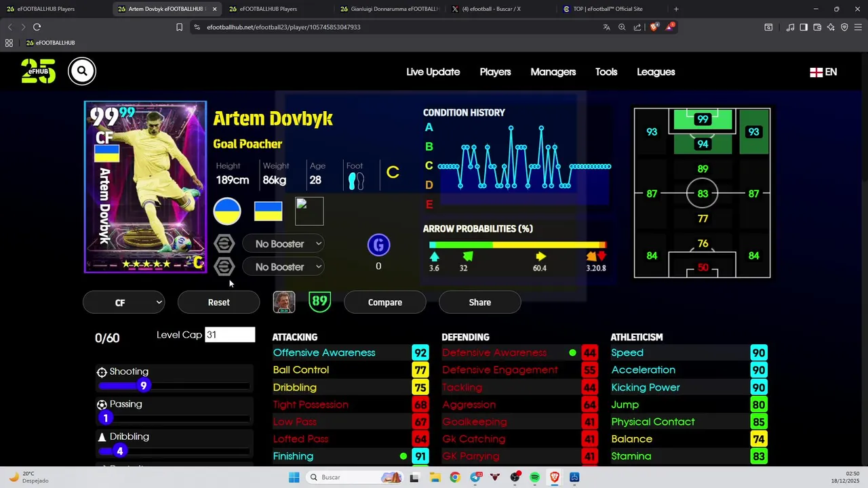The height and width of the screenshot is (488, 868).
Task: Click the preferred foot icon
Action: 356,180
